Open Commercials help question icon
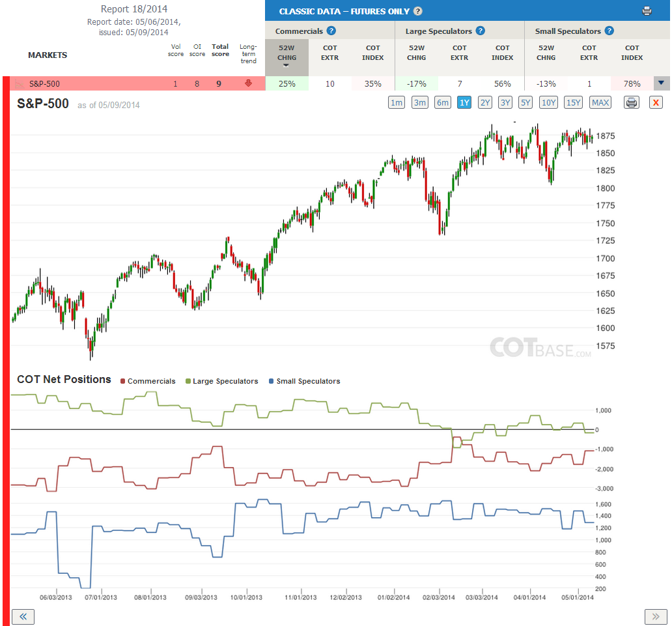 [x=331, y=31]
